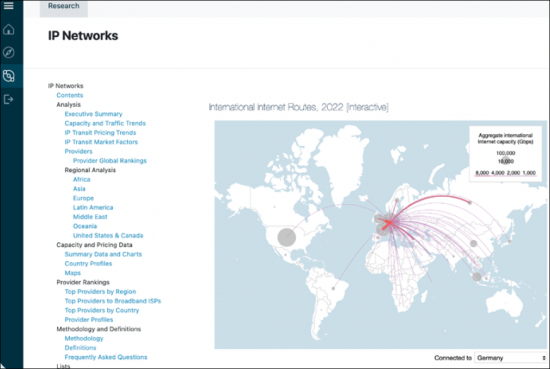The height and width of the screenshot is (369, 550).
Task: Select the Europe regional analysis link
Action: [83, 198]
